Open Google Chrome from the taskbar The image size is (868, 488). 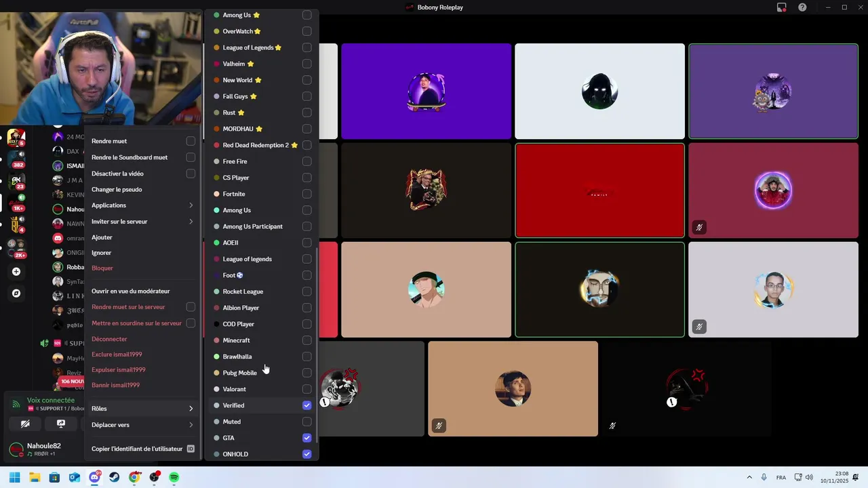point(134,478)
